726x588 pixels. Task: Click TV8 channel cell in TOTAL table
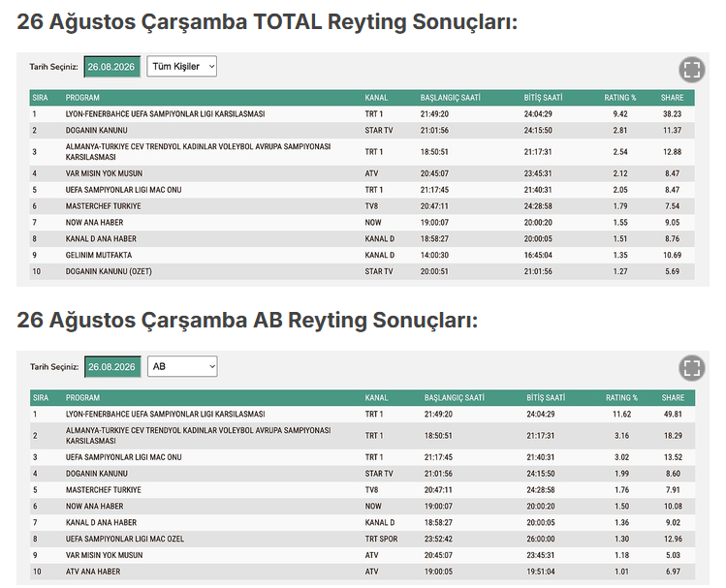click(371, 206)
